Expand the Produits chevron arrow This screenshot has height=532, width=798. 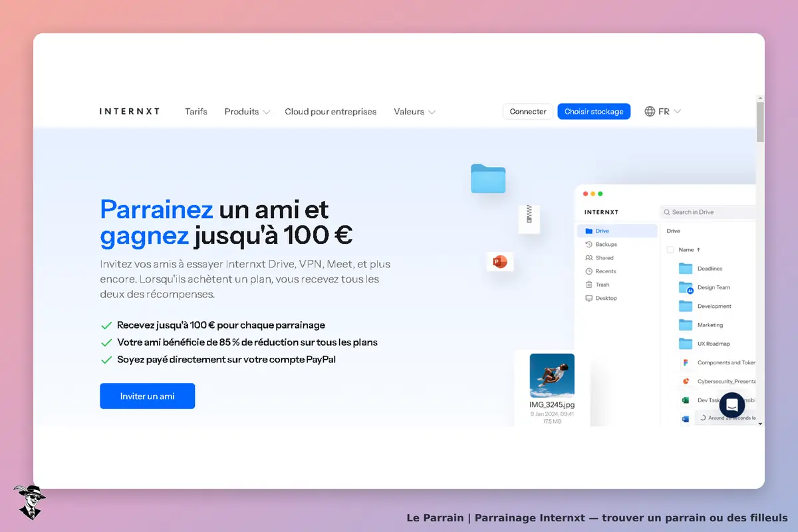click(266, 112)
